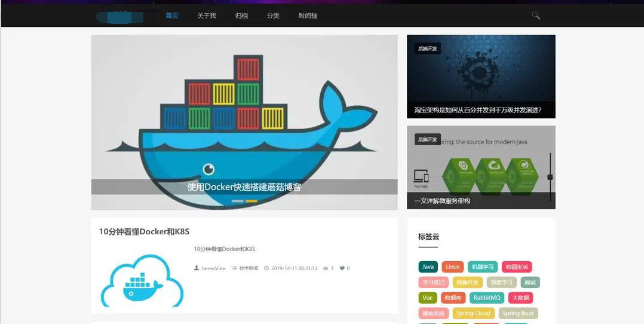Image resolution: width=644 pixels, height=324 pixels.
Task: Open the Docker whale carousel banner
Action: [244, 122]
